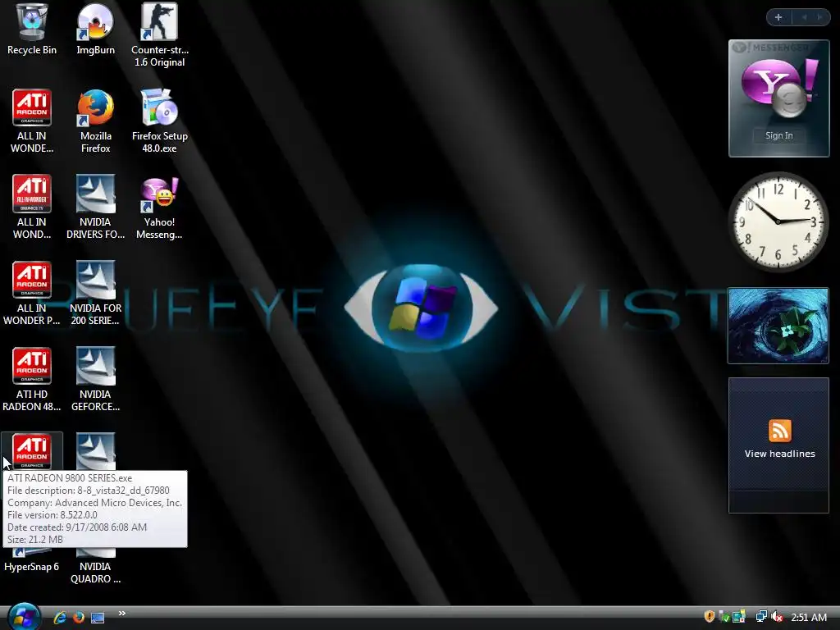Open the security shield tray icon
Screen dimensions: 840x630
pos(710,617)
